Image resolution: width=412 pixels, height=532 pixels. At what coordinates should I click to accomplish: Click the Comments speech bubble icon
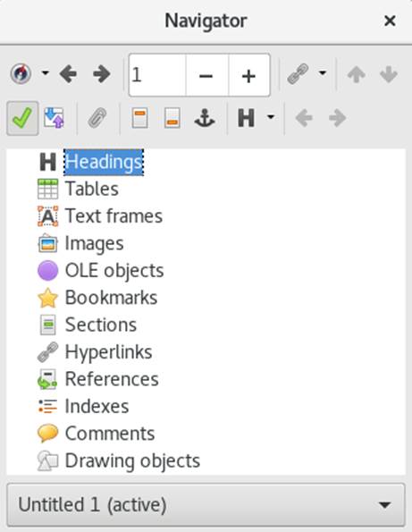[x=47, y=434]
